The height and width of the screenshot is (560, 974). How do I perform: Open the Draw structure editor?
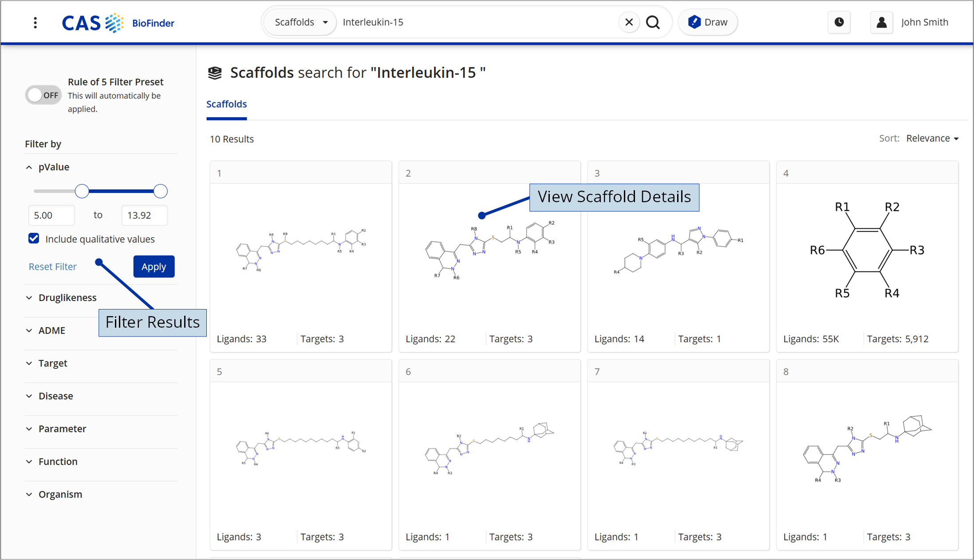[x=707, y=22]
